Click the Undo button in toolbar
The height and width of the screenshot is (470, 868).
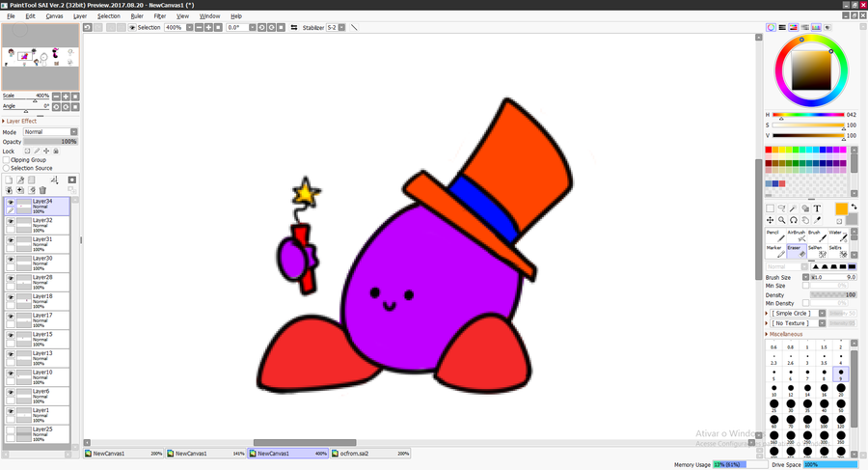click(88, 27)
